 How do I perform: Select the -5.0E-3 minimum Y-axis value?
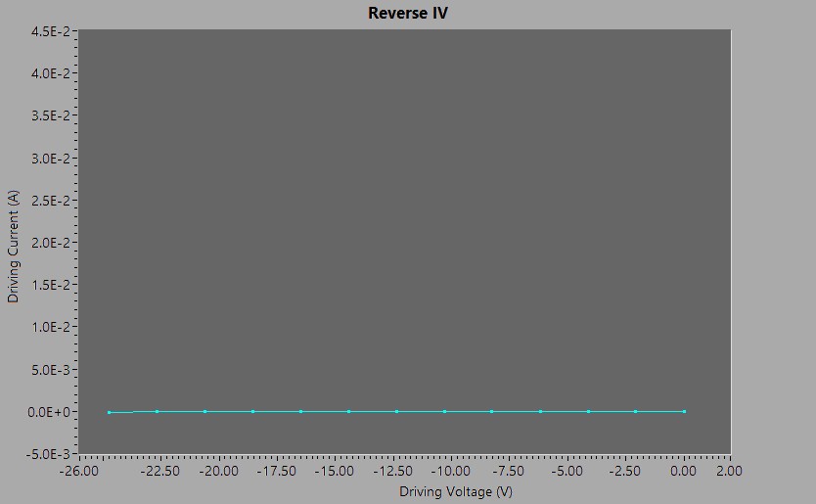pyautogui.click(x=49, y=454)
